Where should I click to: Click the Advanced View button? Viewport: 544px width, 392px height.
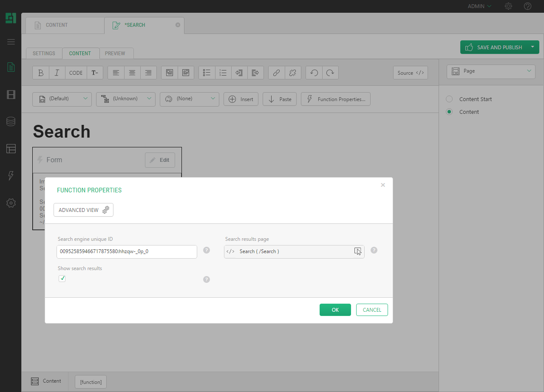click(x=83, y=210)
